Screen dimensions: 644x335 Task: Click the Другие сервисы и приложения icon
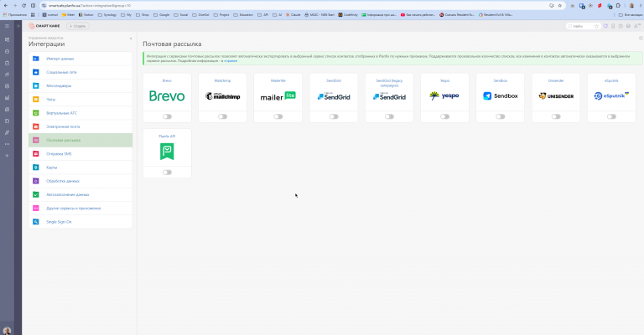pos(36,209)
